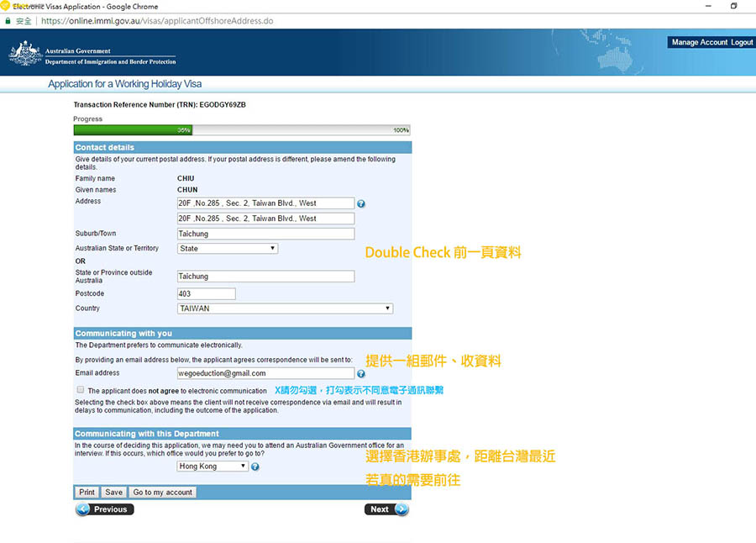Viewport: 756px width, 543px height.
Task: Click the help icon beside the Address field
Action: click(361, 203)
